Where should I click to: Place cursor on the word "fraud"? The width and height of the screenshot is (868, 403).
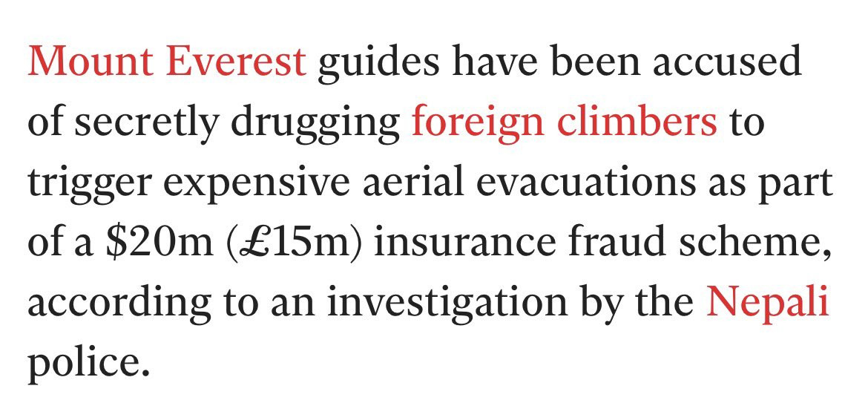click(x=612, y=244)
